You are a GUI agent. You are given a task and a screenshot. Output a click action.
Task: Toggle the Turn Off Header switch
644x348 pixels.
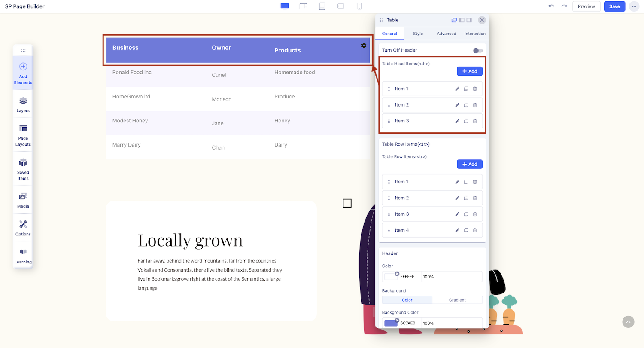[x=477, y=50]
